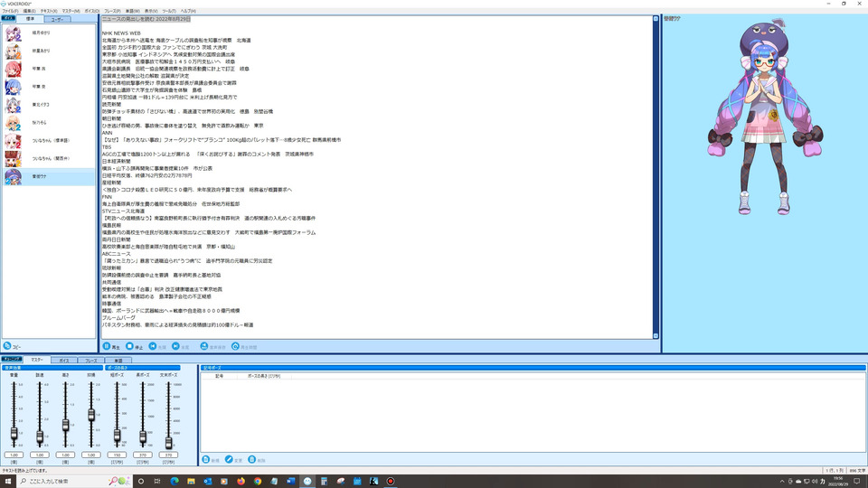Image resolution: width=868 pixels, height=488 pixels.
Task: Open the 表示(V) menu
Action: pyautogui.click(x=151, y=11)
